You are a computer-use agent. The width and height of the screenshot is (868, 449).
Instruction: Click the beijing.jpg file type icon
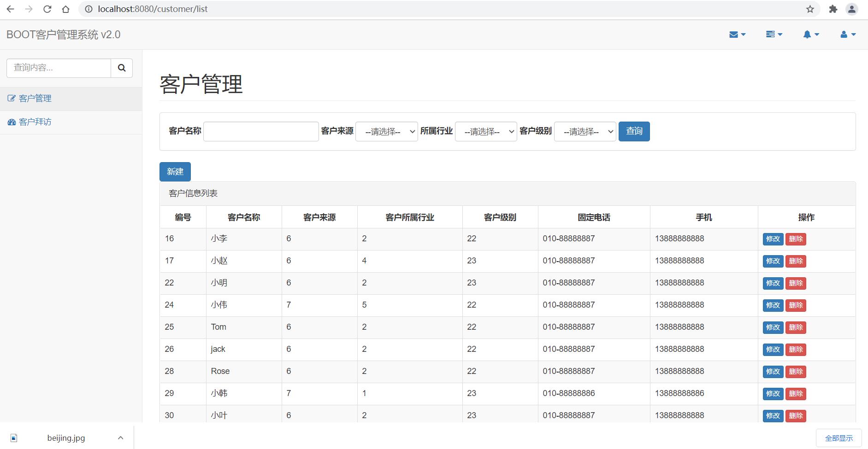point(14,438)
